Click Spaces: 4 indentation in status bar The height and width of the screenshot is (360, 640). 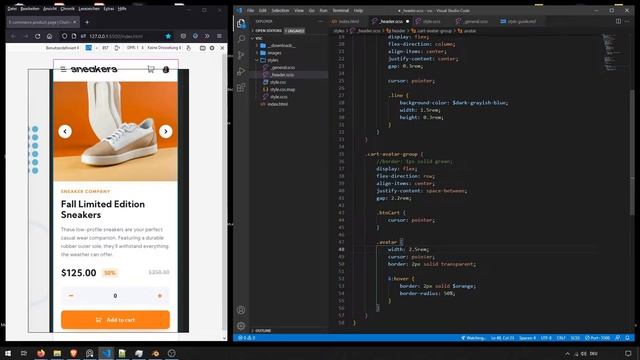[x=527, y=338]
